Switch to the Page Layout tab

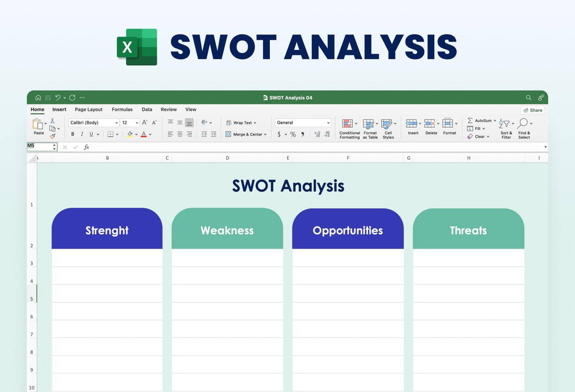[x=89, y=110]
